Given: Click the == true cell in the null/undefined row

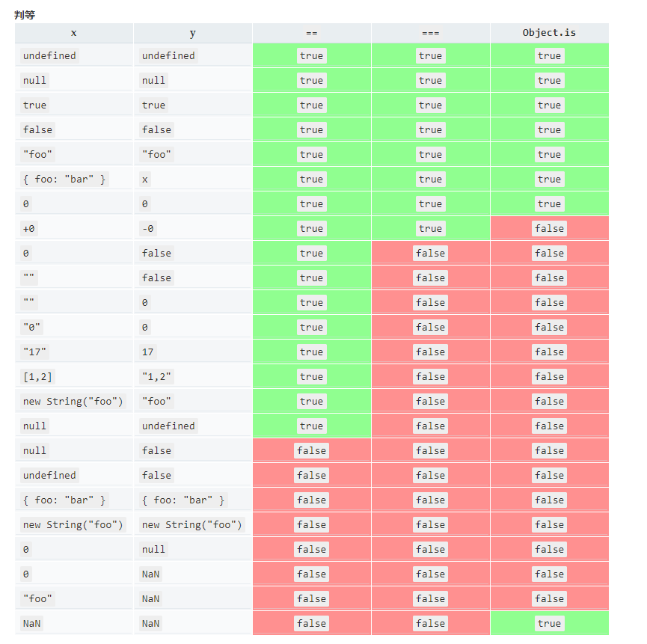Looking at the screenshot, I should point(311,426).
